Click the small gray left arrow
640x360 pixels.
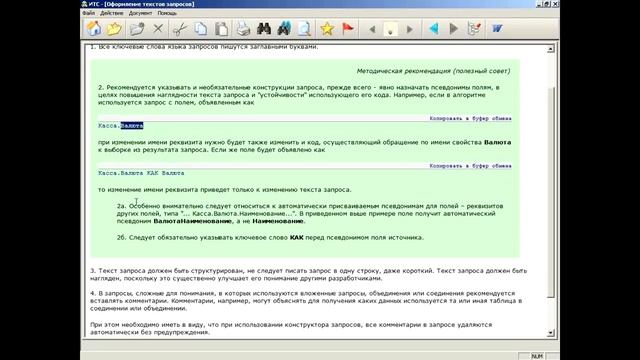point(372,29)
